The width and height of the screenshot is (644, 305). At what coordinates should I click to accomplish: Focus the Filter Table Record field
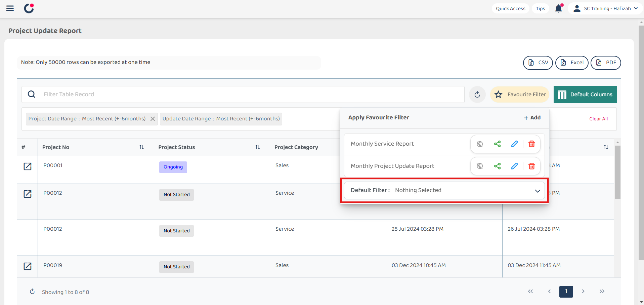coord(243,94)
